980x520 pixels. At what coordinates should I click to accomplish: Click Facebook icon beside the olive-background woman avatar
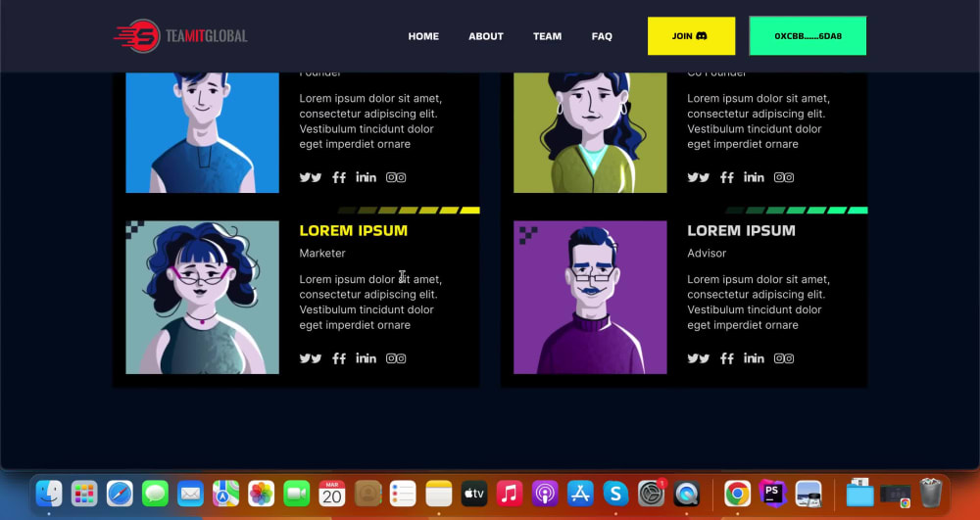[x=727, y=177]
